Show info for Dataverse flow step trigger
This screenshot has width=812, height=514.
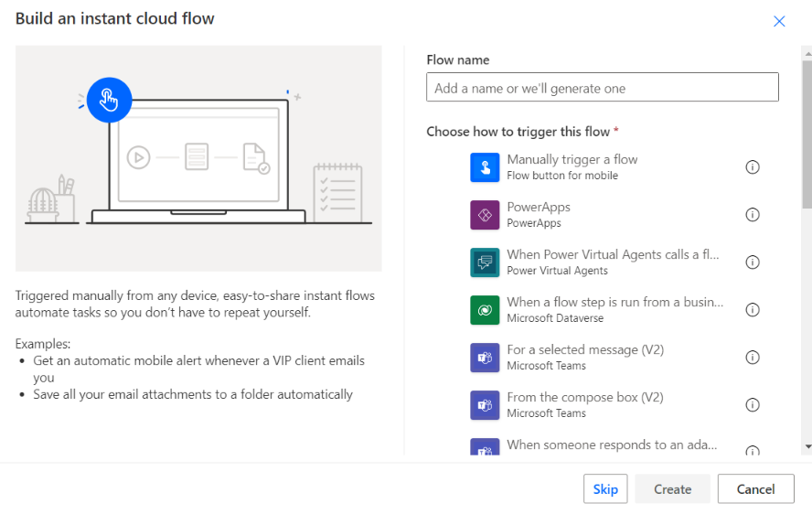pyautogui.click(x=753, y=310)
